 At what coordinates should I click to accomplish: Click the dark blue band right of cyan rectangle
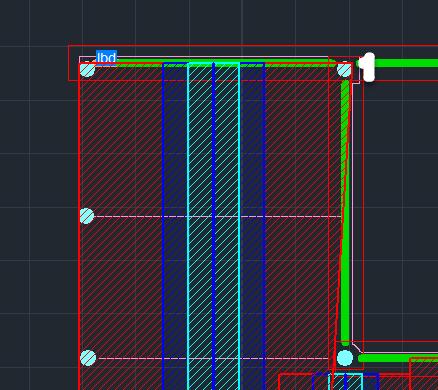click(253, 226)
